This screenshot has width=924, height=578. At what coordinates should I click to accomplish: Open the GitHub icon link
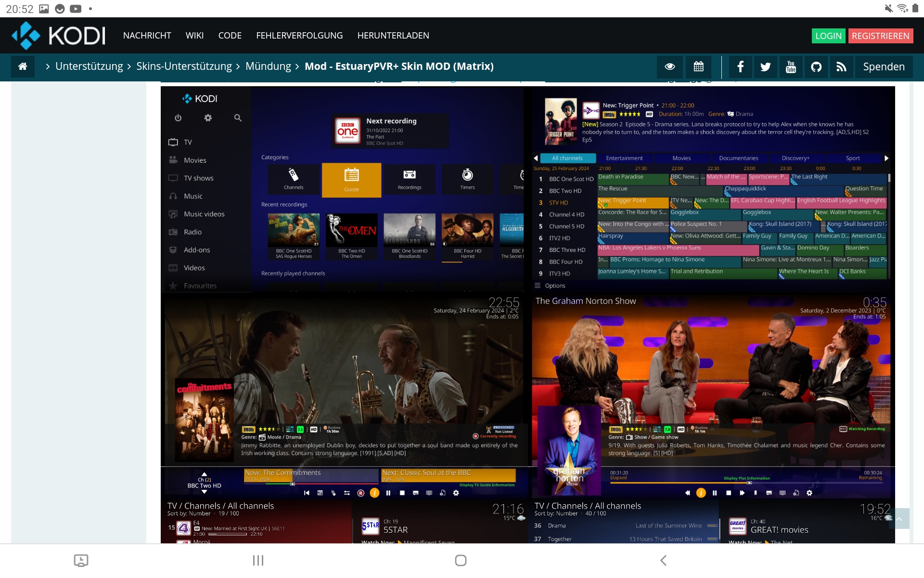(x=816, y=66)
